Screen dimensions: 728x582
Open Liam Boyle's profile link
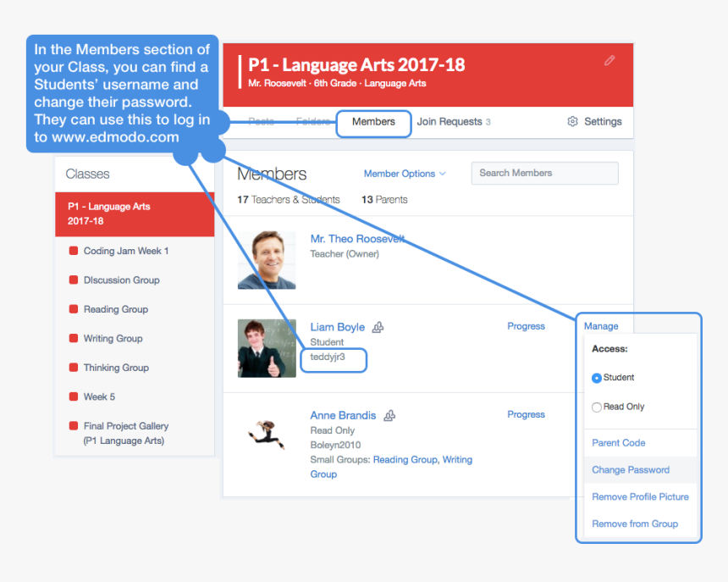(338, 327)
